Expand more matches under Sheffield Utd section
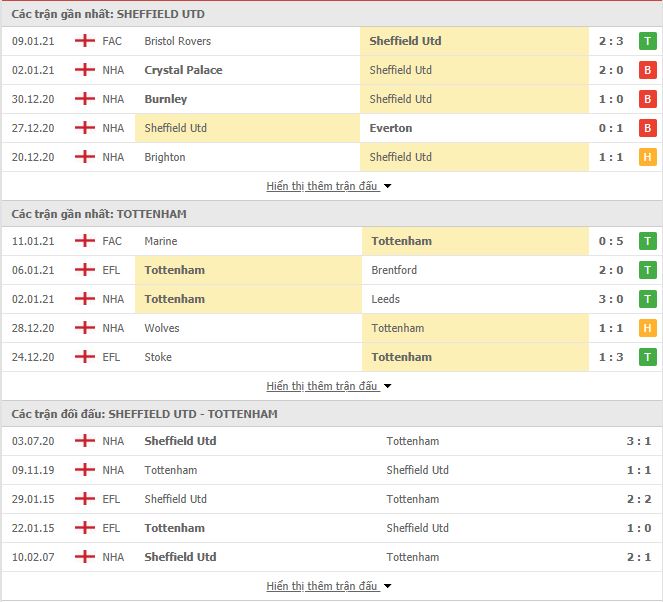This screenshot has width=663, height=602. (329, 186)
